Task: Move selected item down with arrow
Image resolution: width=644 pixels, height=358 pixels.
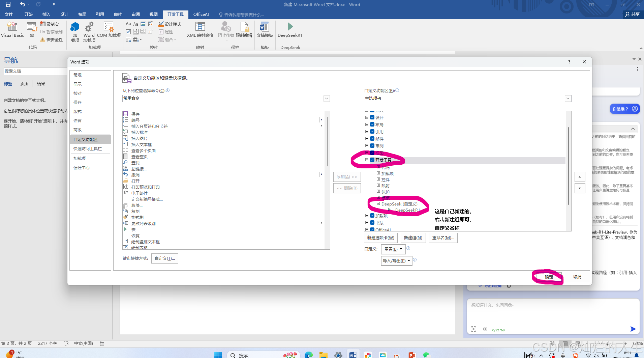Action: (x=580, y=188)
